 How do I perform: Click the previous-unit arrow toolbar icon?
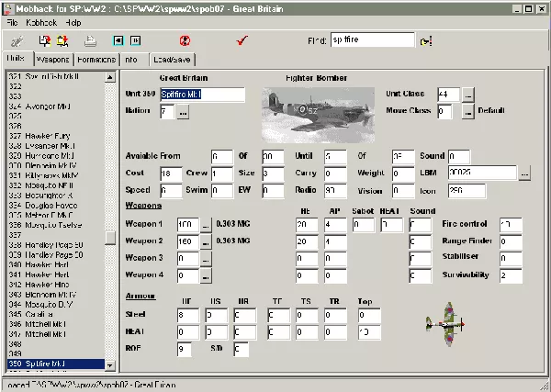click(118, 41)
